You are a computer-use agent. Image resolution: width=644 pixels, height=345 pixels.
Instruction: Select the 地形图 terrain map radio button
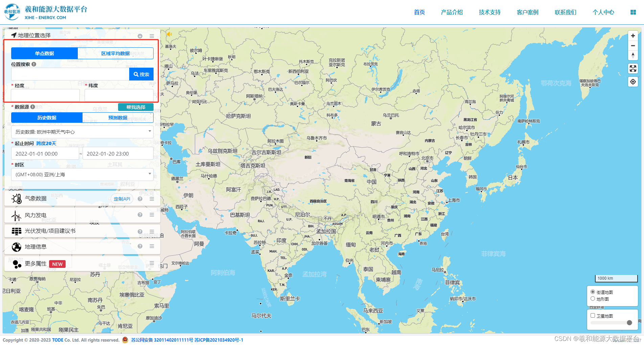pyautogui.click(x=593, y=299)
